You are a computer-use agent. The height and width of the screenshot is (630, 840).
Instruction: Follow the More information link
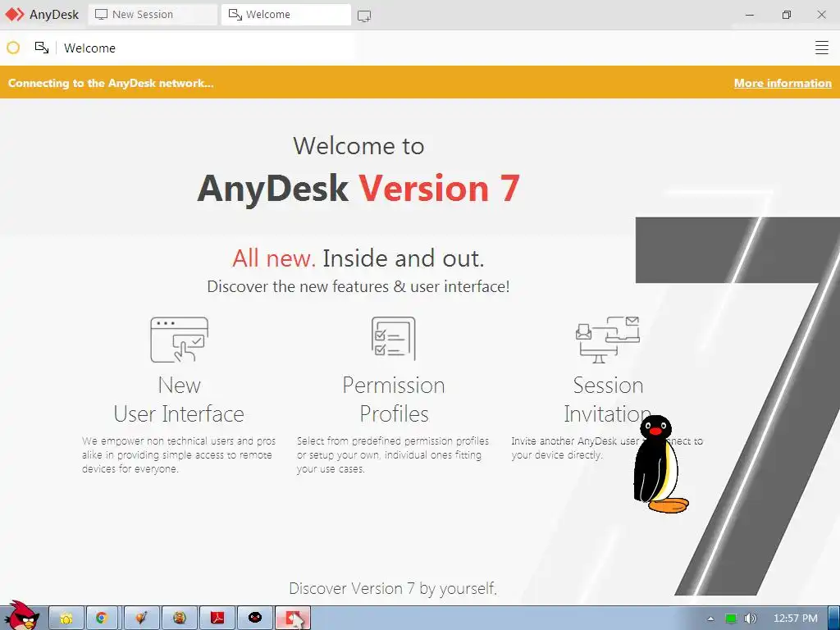coord(782,83)
